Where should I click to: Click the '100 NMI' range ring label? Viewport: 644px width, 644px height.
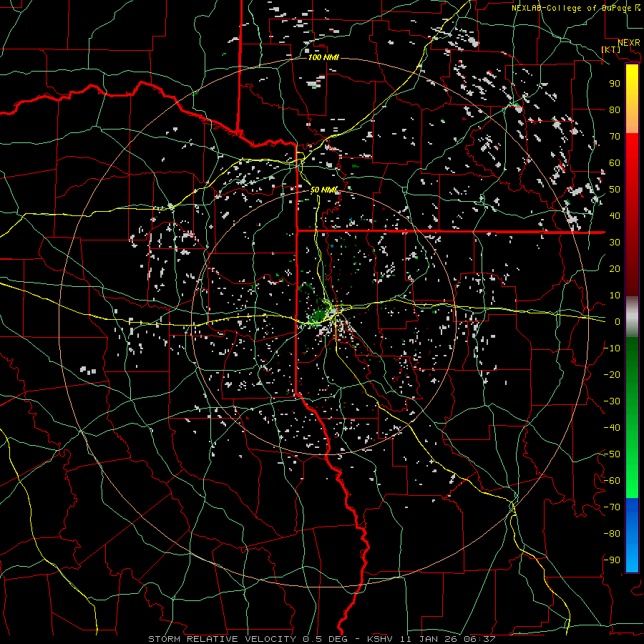[x=323, y=57]
